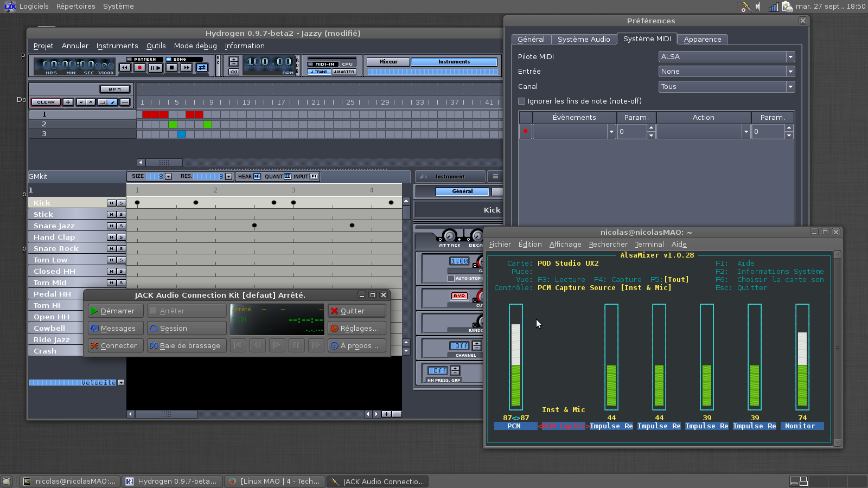
Task: Rewind using the transport rewind button
Action: click(x=125, y=68)
